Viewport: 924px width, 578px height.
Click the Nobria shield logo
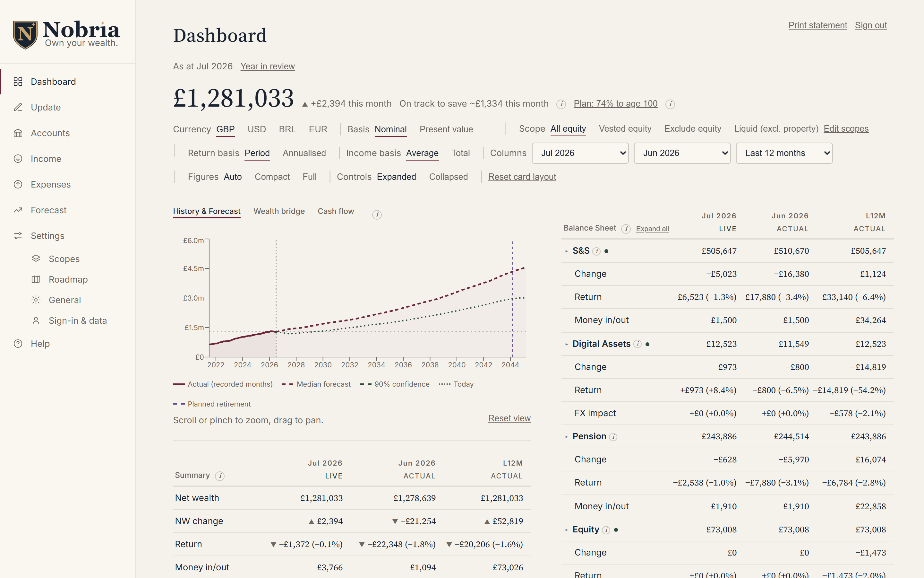click(25, 35)
